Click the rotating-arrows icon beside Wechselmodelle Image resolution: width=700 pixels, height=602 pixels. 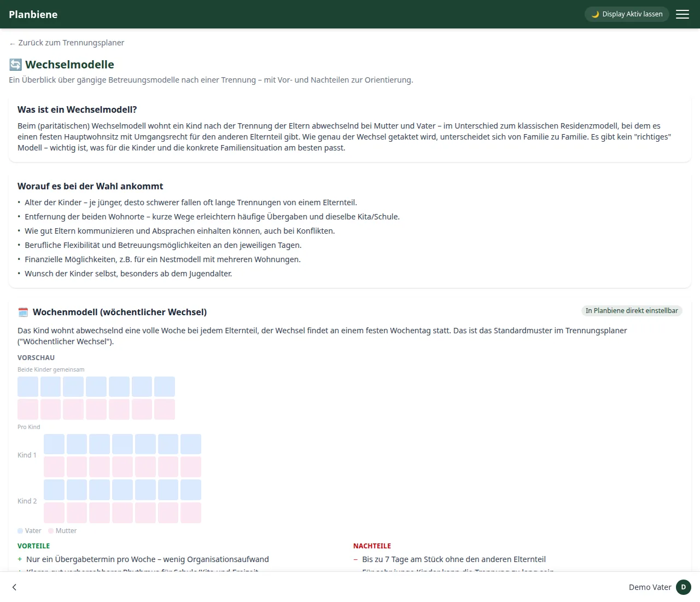click(x=15, y=65)
